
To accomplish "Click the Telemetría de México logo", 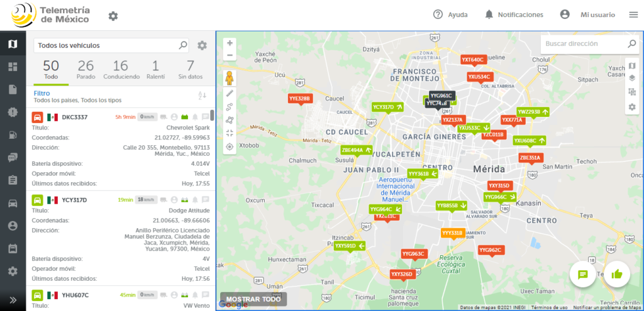I will click(x=51, y=15).
